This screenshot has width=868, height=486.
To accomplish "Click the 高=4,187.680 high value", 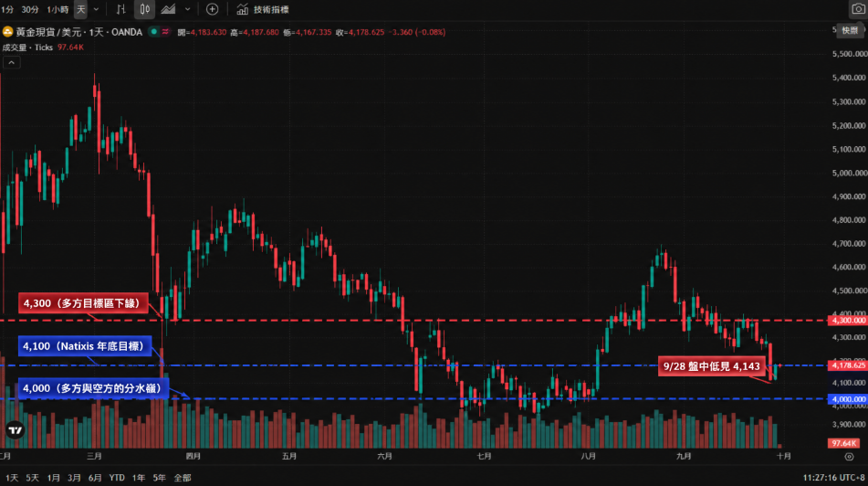I will pyautogui.click(x=255, y=32).
